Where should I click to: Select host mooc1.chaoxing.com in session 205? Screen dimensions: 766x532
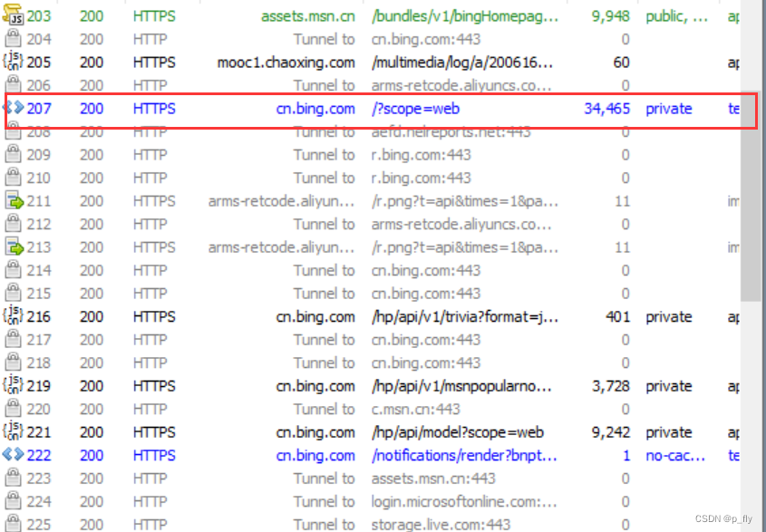[x=286, y=63]
